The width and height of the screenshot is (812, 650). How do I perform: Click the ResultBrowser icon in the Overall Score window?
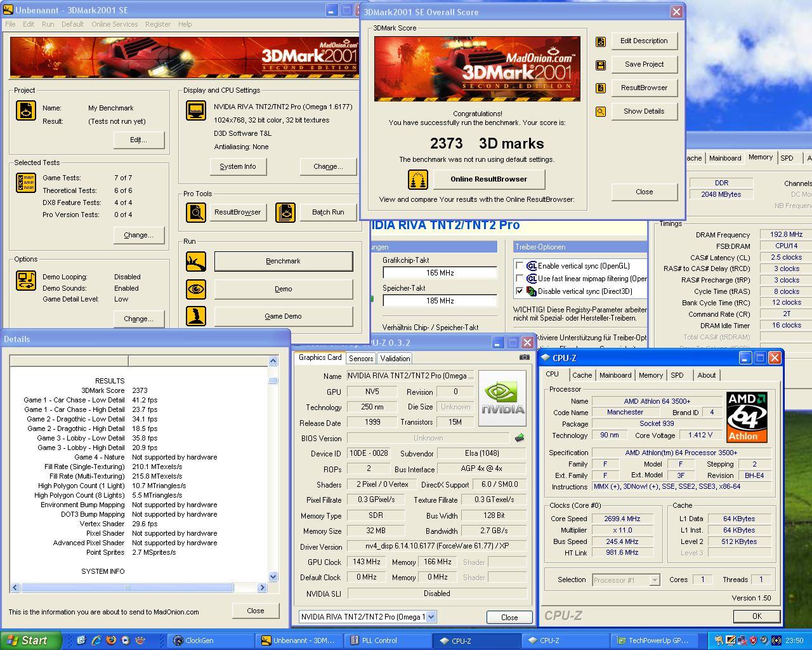click(x=601, y=89)
